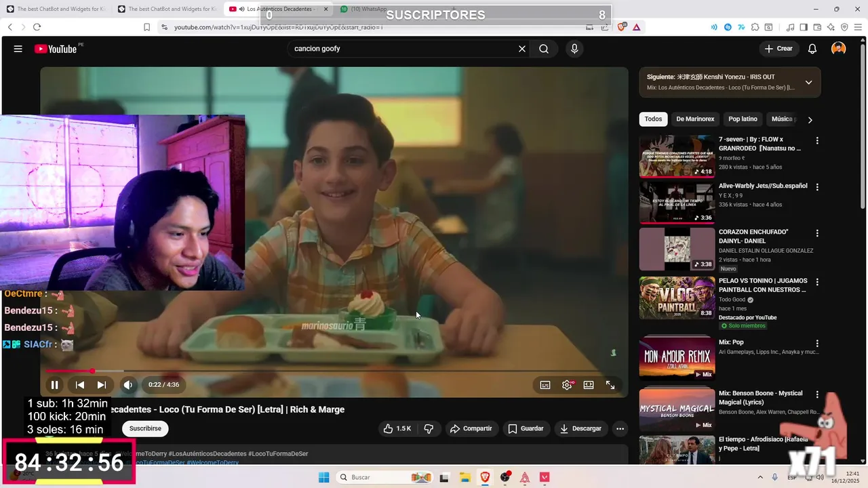Viewport: 868px width, 488px height.
Task: Toggle the browser sidebar panel
Action: (x=804, y=27)
